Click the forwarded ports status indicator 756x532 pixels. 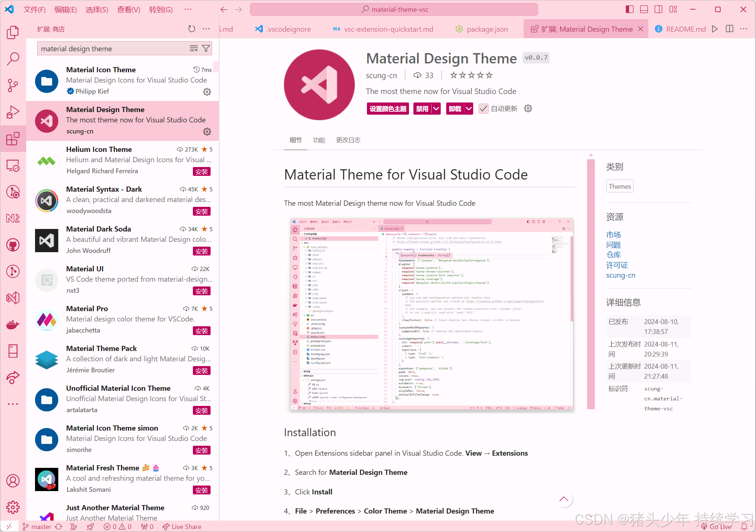(x=147, y=526)
